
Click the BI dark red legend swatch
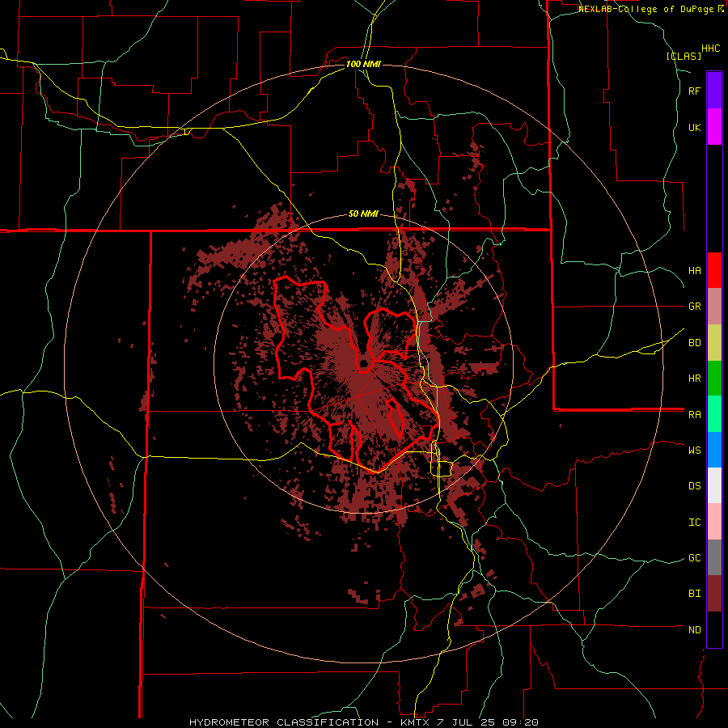click(x=714, y=594)
